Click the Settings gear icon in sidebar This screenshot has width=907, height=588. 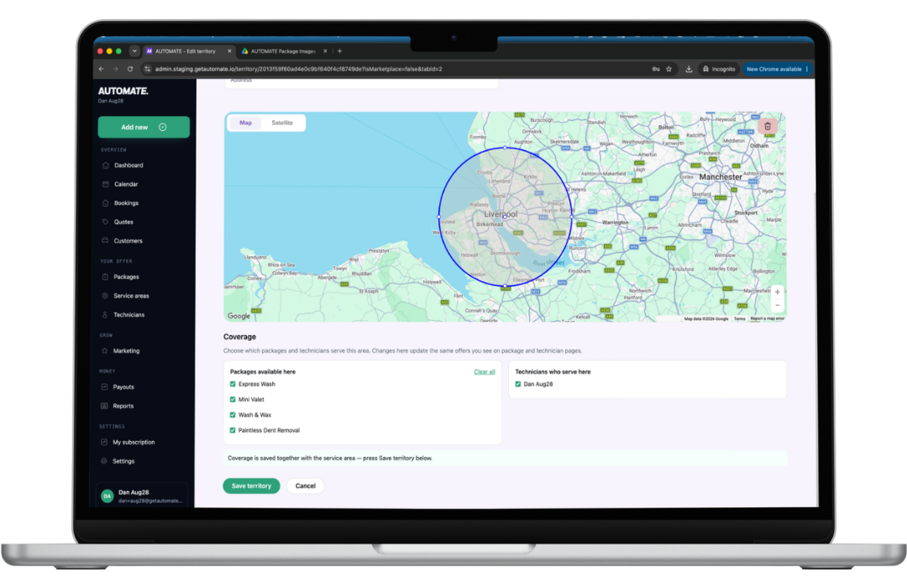coord(104,461)
